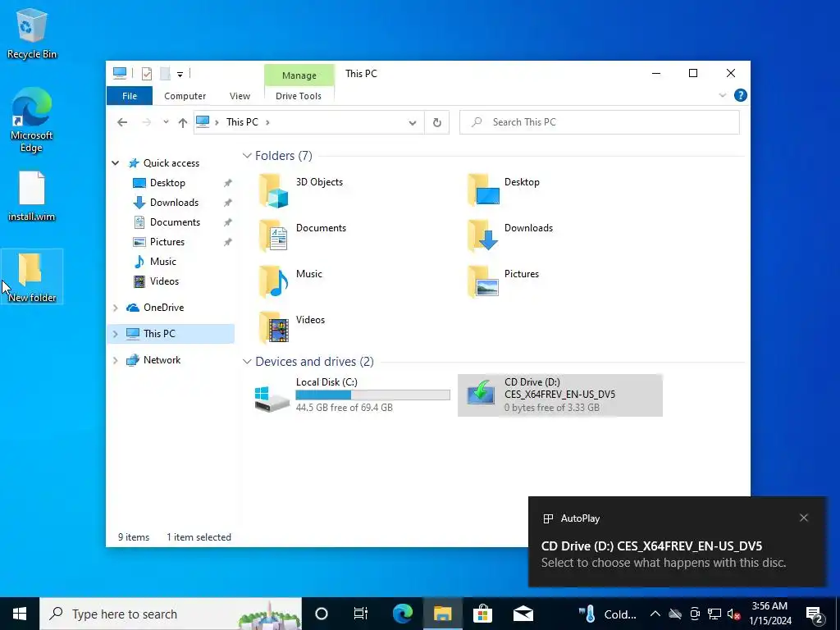Click This PC in address breadcrumb
840x630 pixels.
click(x=242, y=122)
